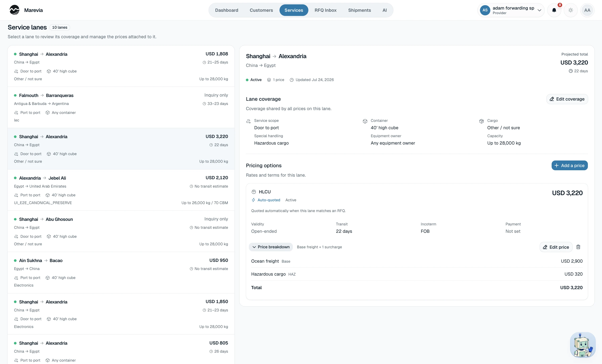Open the Dashboard tab
Image resolution: width=602 pixels, height=364 pixels.
coord(227,10)
